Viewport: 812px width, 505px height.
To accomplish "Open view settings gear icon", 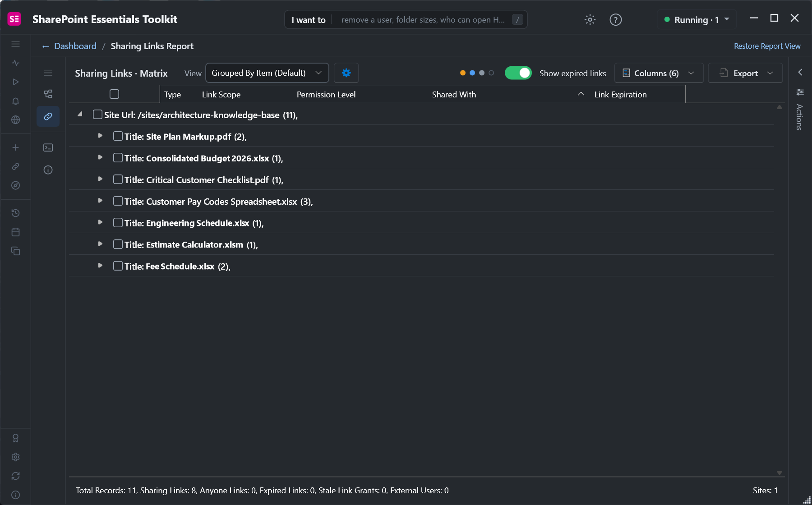I will [346, 73].
